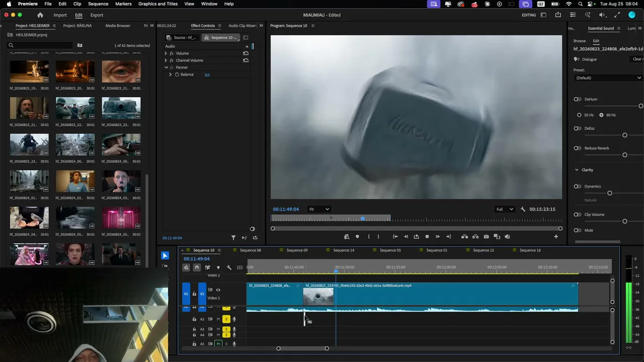Open the Program monitor button editor plus
The image size is (644, 362).
pos(556,236)
